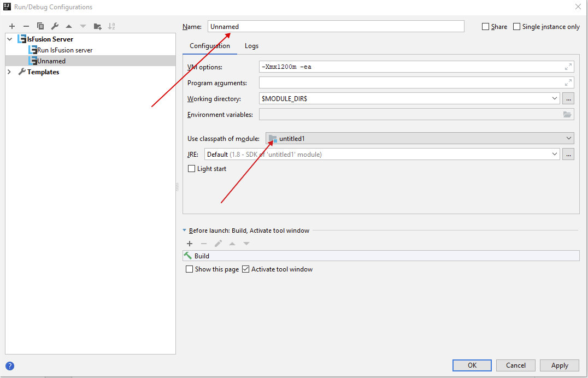Click the wrench Edit Defaults icon

click(55, 26)
